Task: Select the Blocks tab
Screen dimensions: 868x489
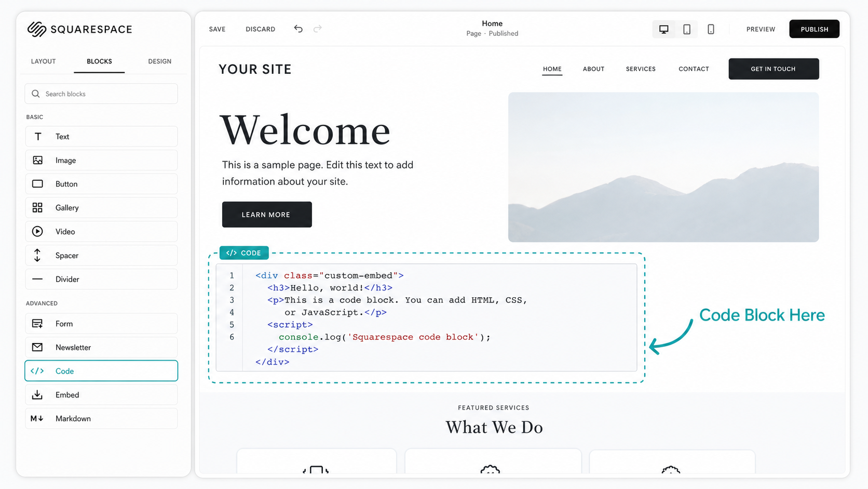Action: 99,61
